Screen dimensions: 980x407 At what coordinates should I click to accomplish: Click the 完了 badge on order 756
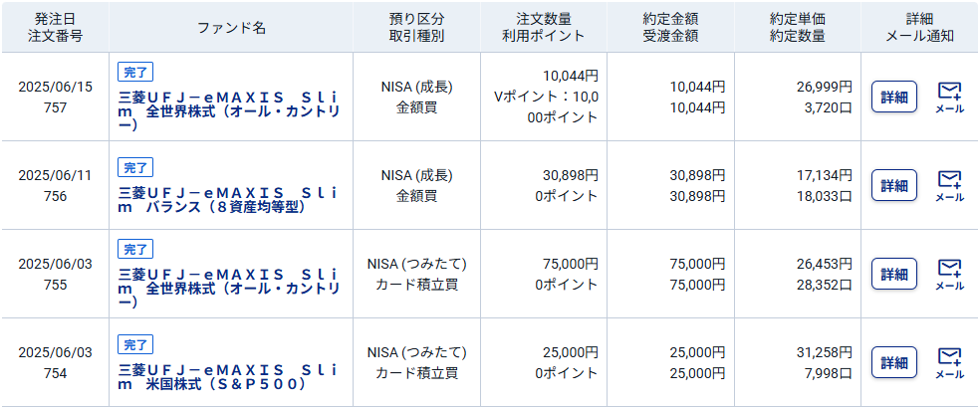point(135,167)
